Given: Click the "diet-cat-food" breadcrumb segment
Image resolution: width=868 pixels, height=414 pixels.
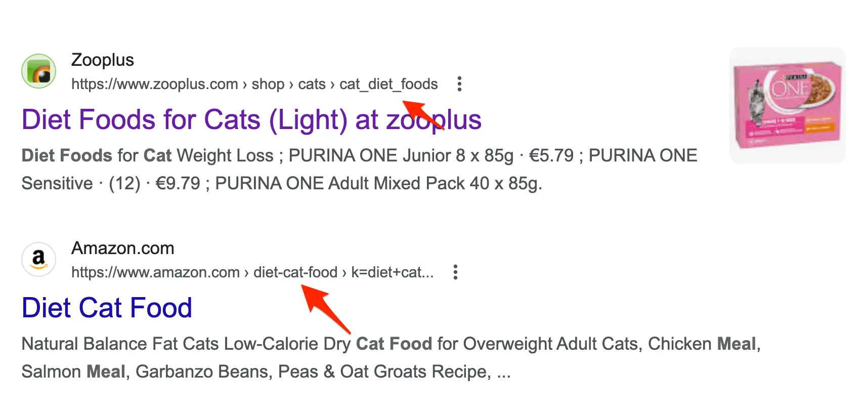Looking at the screenshot, I should 295,272.
